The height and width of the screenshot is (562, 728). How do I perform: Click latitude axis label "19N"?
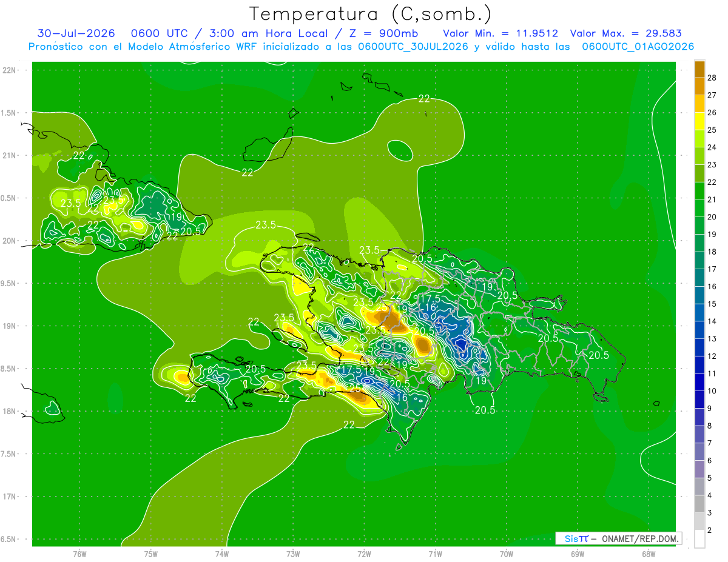(10, 326)
